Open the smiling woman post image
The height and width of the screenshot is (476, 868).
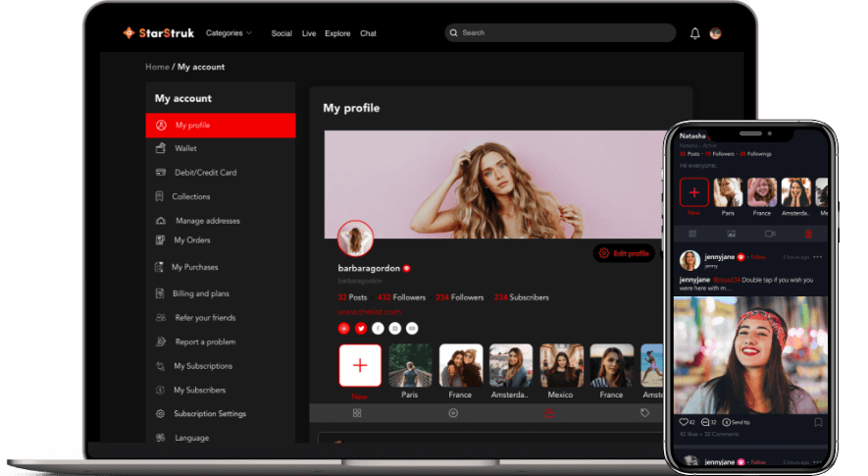pos(750,355)
